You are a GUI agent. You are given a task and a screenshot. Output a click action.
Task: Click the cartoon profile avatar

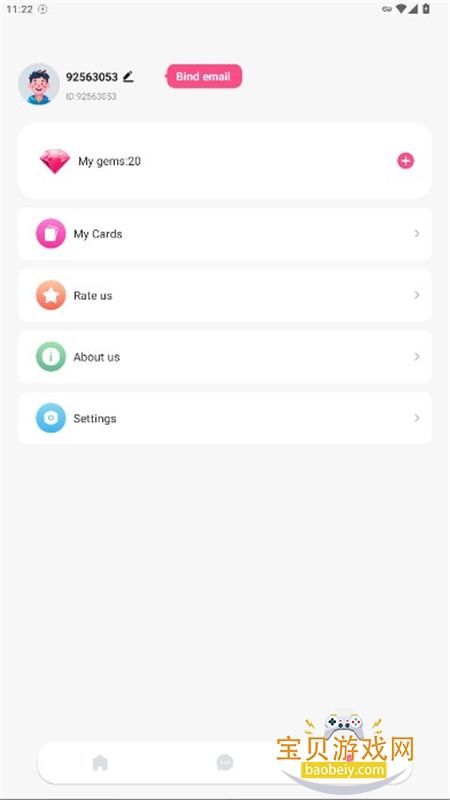(x=39, y=84)
